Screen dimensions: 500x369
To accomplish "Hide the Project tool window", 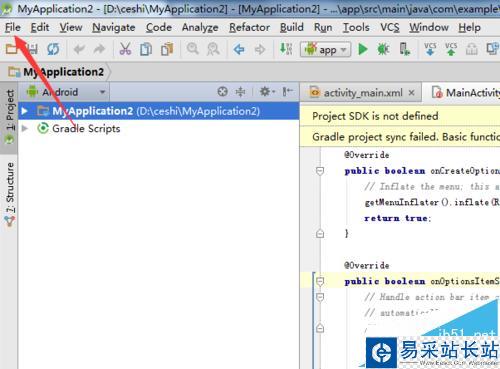I will pos(287,91).
